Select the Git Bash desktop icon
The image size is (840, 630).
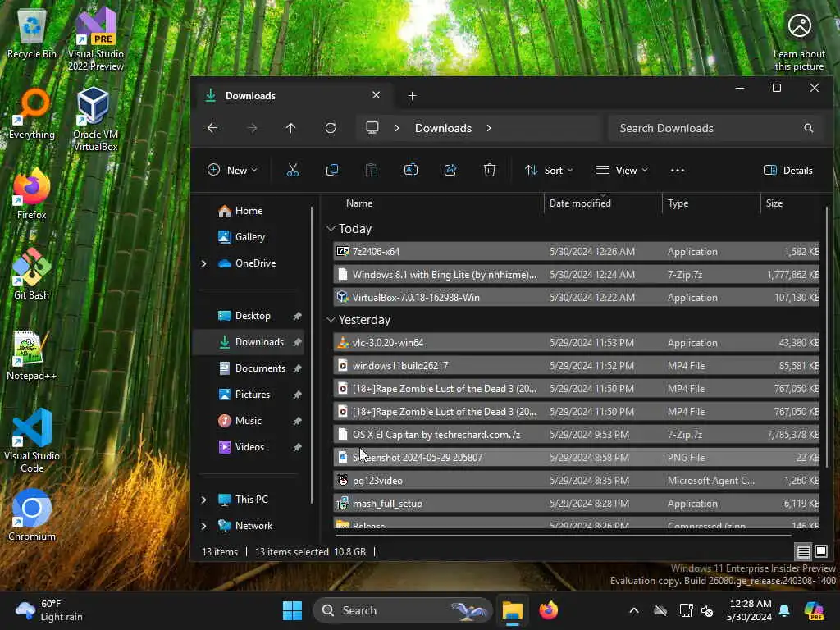tap(32, 274)
